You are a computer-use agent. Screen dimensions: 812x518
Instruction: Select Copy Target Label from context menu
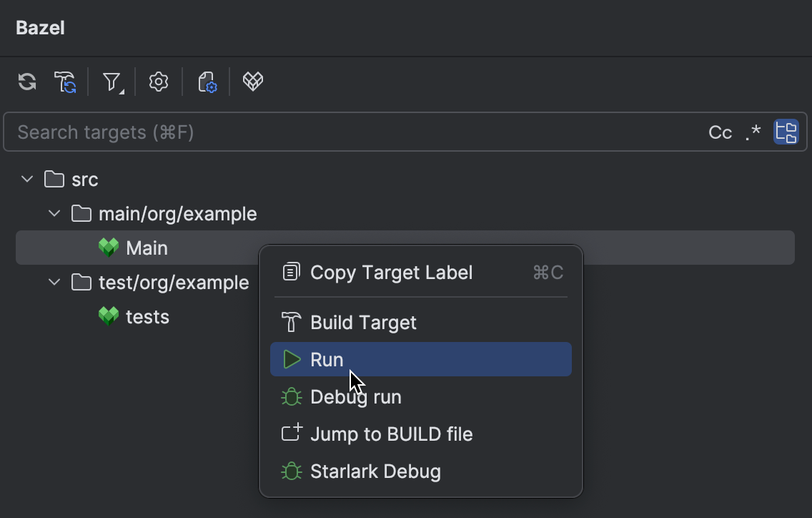click(x=391, y=272)
